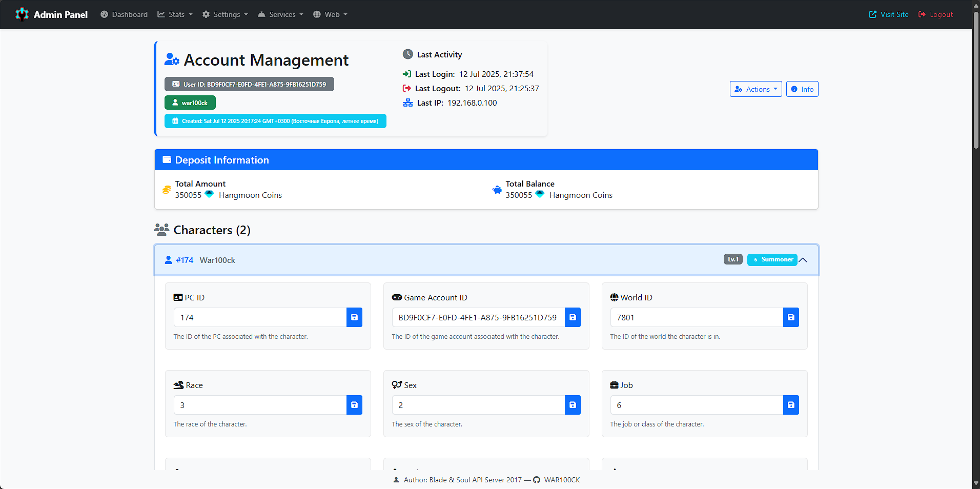Click into the Job input field
Screen dimensions: 980x489
coord(697,405)
